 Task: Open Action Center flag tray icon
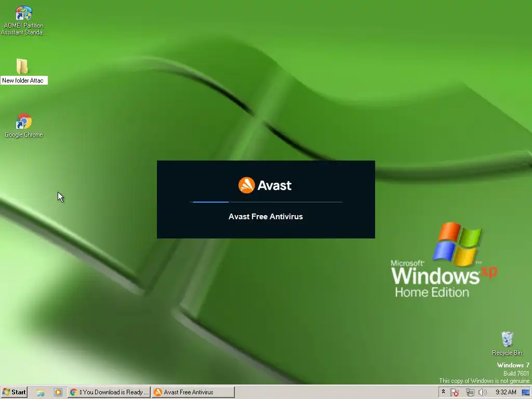click(455, 393)
